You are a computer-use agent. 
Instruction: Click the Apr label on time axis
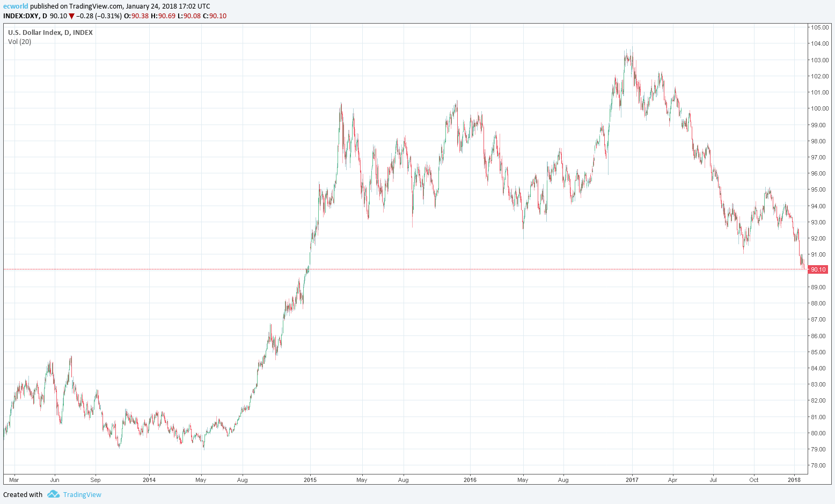point(672,480)
